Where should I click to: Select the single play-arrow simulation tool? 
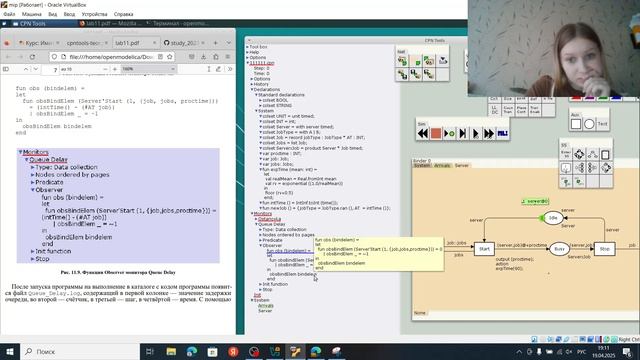point(476,133)
